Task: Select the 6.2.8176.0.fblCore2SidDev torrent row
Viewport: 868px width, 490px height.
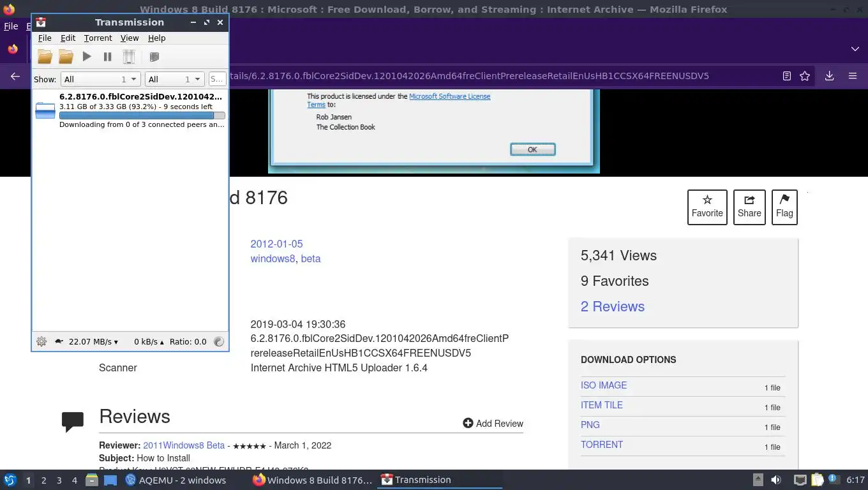Action: point(130,110)
